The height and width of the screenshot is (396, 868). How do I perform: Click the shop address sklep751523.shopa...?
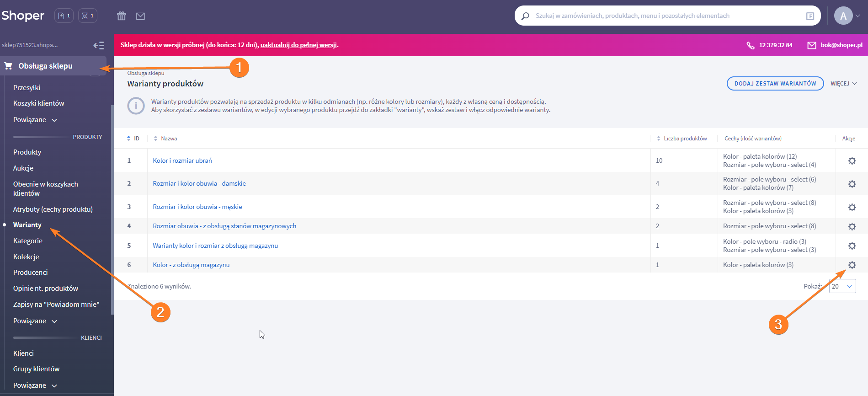pos(30,45)
